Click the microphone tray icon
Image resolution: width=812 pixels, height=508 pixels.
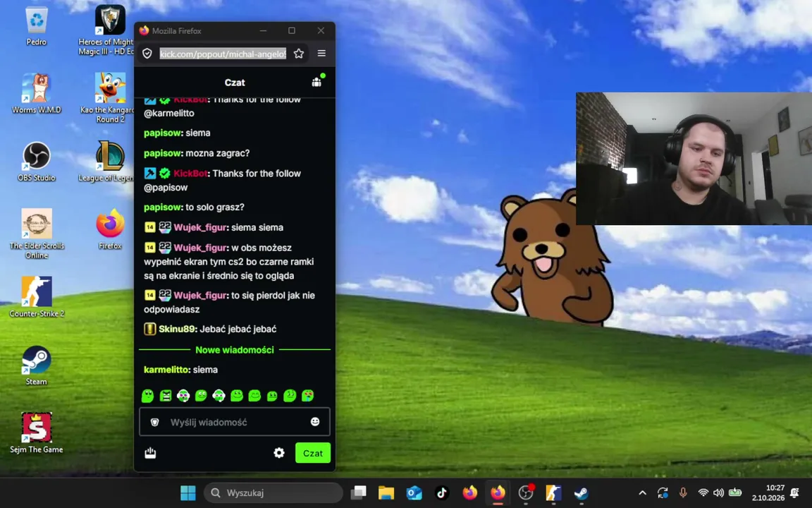pyautogui.click(x=683, y=492)
